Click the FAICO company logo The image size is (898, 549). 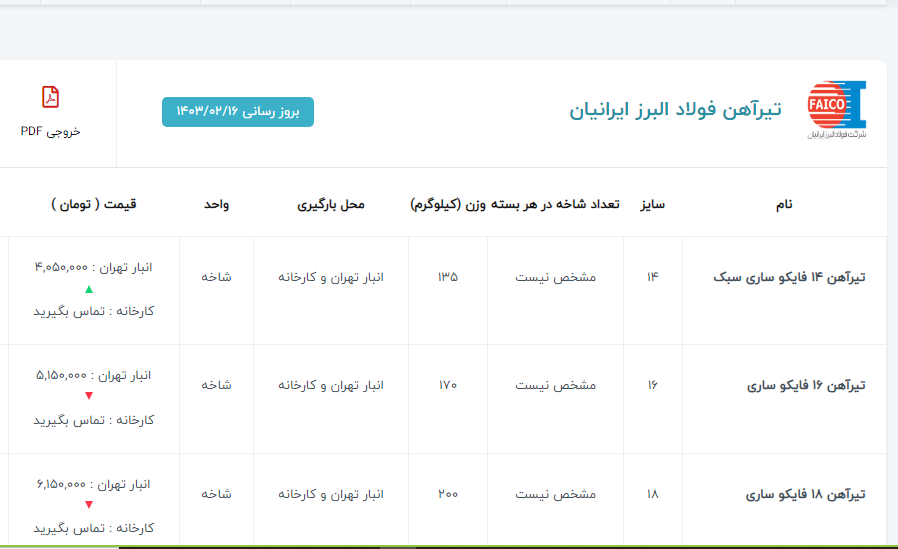(836, 109)
